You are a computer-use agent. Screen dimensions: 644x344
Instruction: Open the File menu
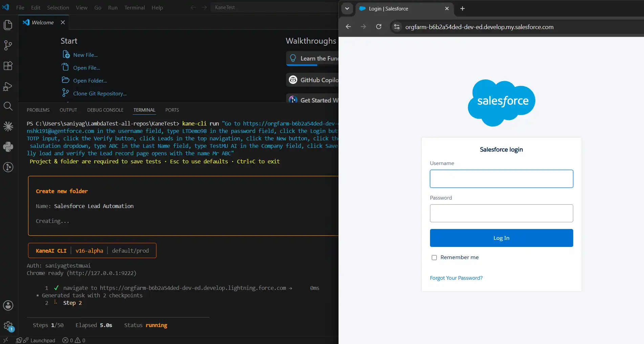pos(20,7)
